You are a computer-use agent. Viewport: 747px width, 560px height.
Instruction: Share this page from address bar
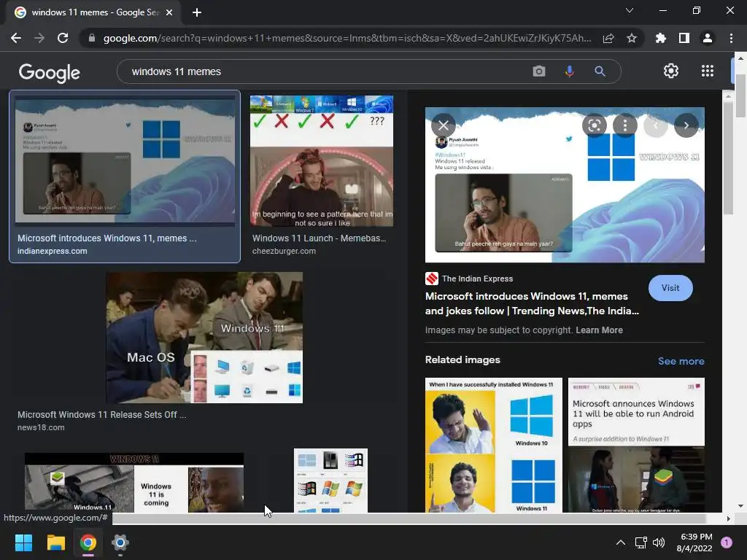click(608, 38)
